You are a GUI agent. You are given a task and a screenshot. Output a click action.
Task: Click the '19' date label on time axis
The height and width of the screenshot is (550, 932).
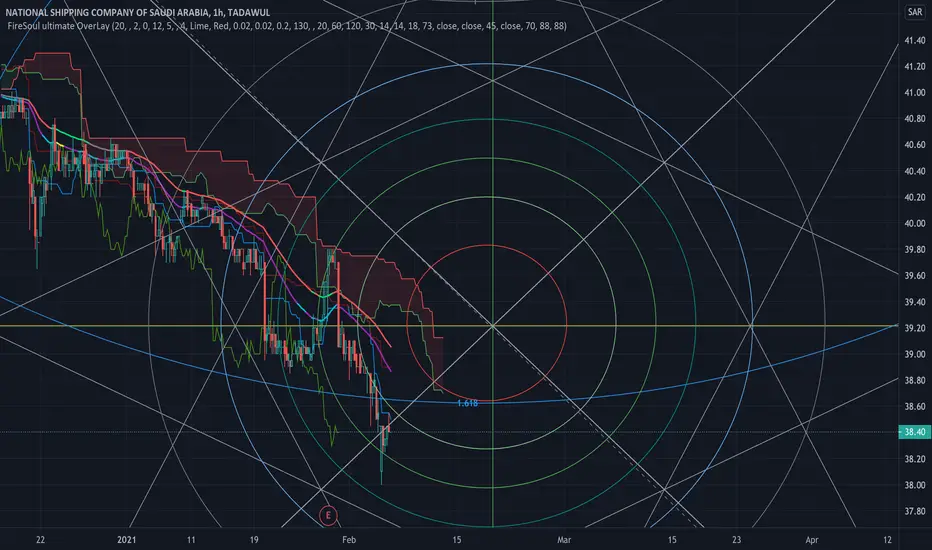254,540
